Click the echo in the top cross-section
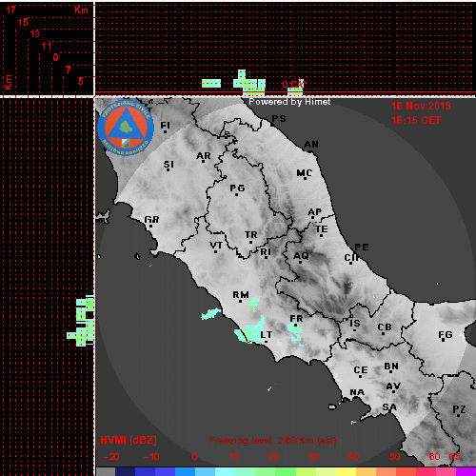Screen dimensions: 476x476 (x=249, y=84)
